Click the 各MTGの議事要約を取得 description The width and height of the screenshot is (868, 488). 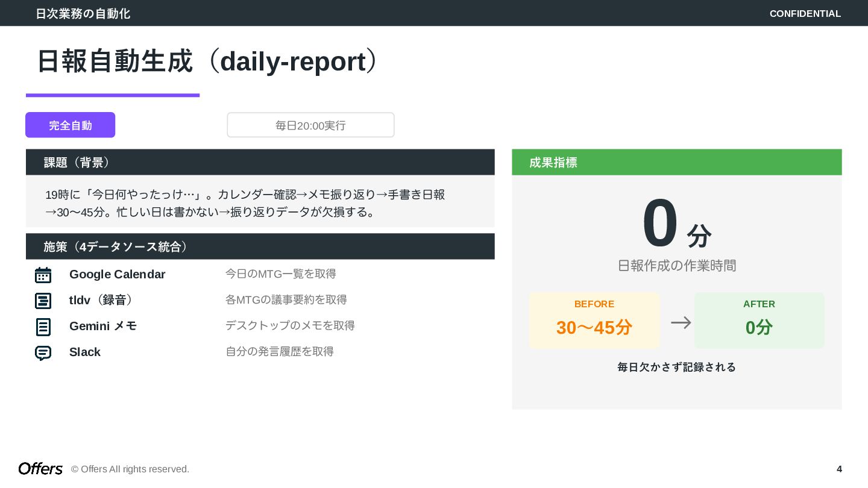click(286, 300)
